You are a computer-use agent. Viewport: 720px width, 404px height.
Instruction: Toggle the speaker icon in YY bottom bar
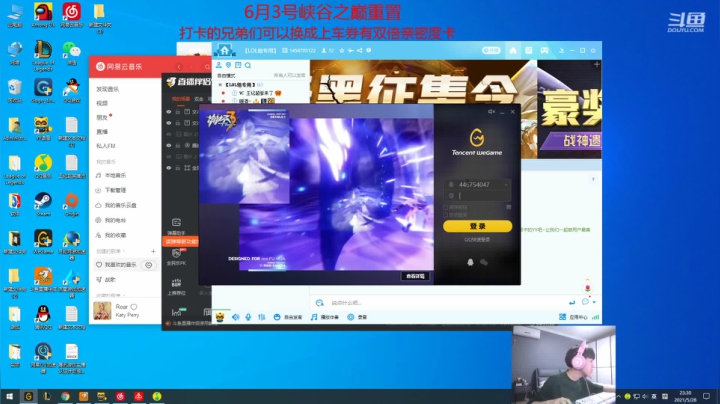click(236, 317)
